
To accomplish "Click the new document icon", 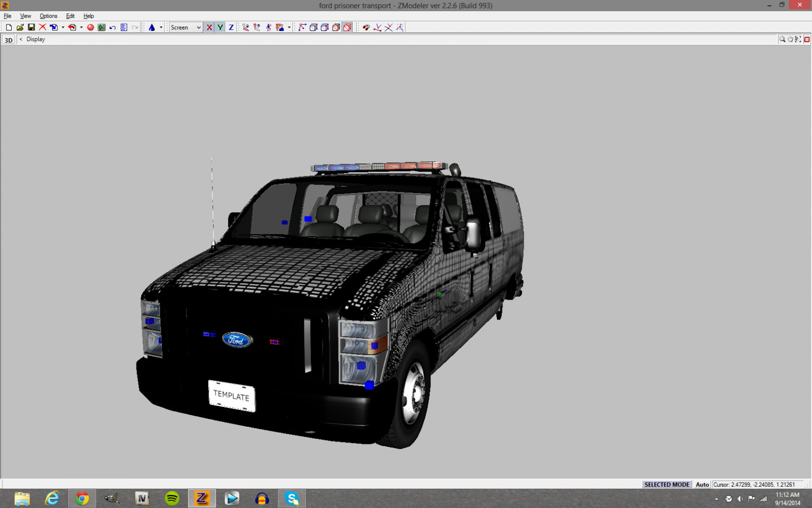I will tap(9, 27).
